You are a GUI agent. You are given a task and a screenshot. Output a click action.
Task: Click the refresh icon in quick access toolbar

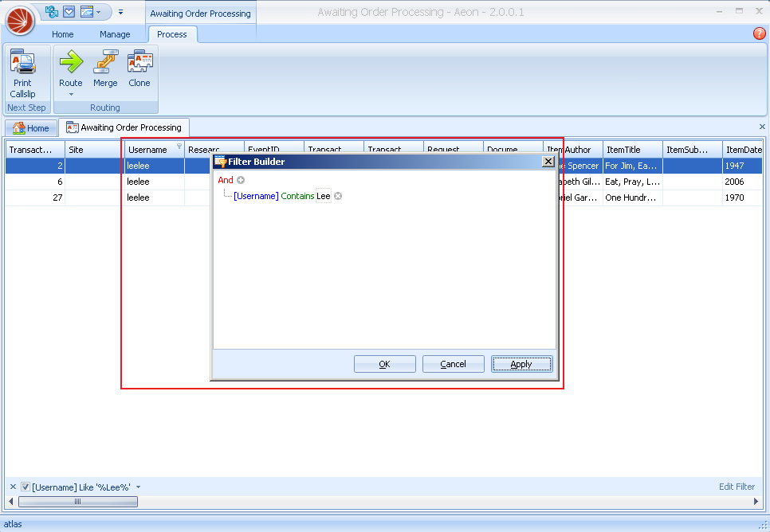[52, 11]
